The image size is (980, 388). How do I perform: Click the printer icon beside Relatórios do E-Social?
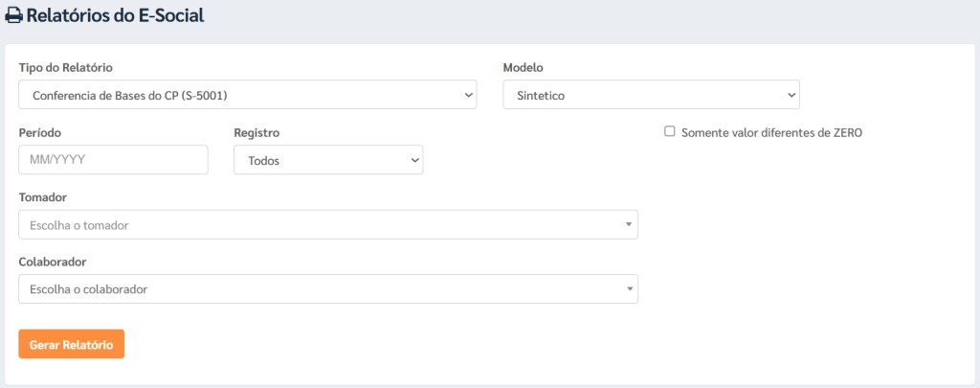13,16
